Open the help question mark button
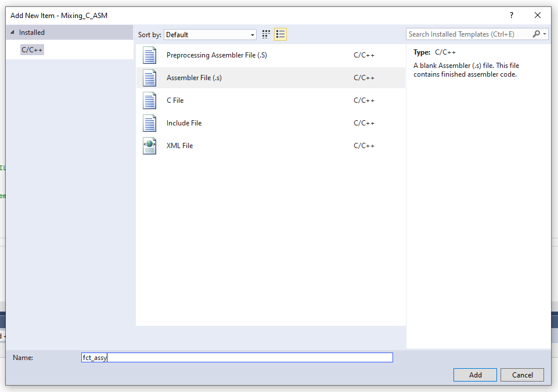The width and height of the screenshot is (558, 392). tap(512, 15)
